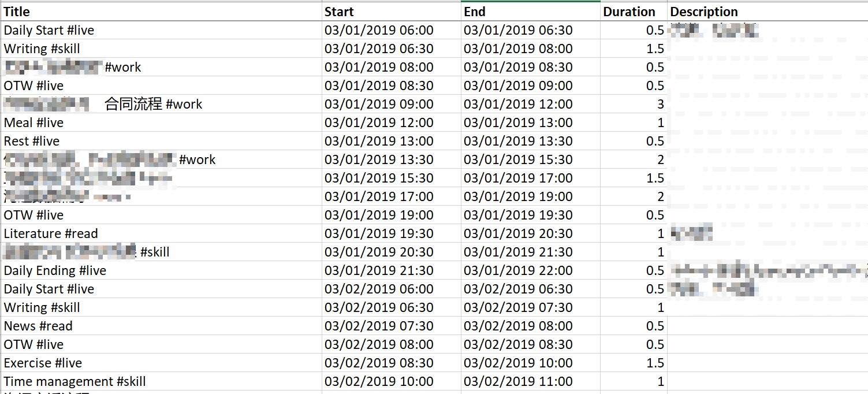Select the Start column header cell

coord(392,12)
